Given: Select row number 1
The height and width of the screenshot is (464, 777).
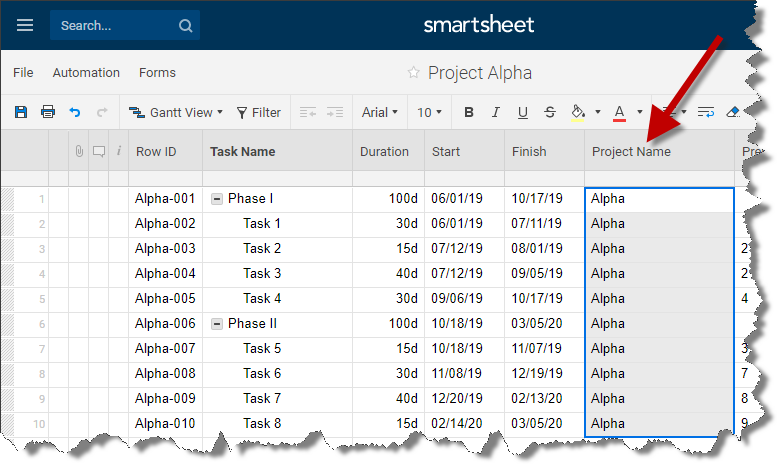Looking at the screenshot, I should pos(42,199).
